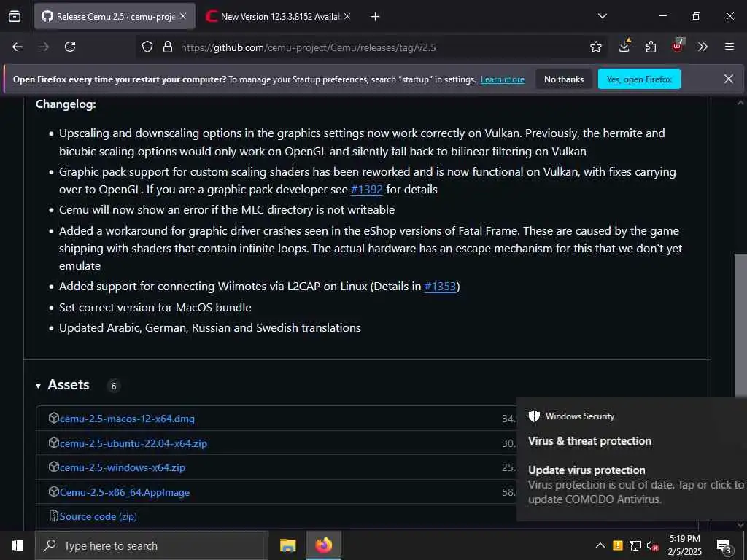This screenshot has width=747, height=560.
Task: Open the network status tray icon
Action: coord(635,545)
